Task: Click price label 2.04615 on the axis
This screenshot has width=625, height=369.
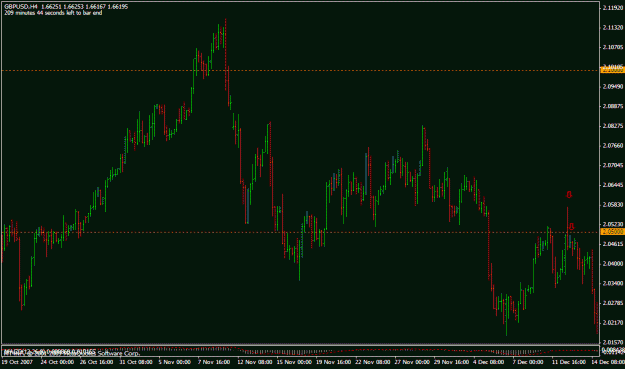Action: (x=613, y=244)
